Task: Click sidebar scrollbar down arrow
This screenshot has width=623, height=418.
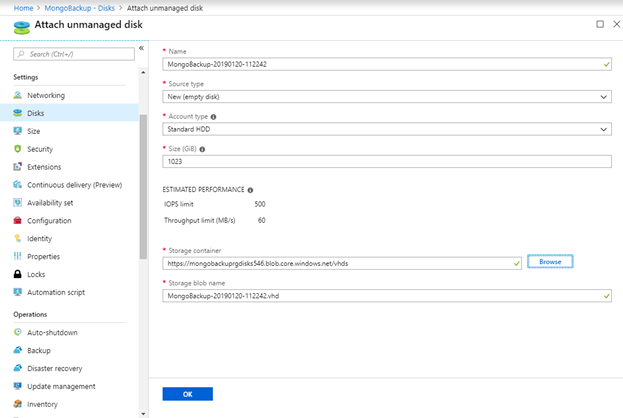Action: pos(143,414)
